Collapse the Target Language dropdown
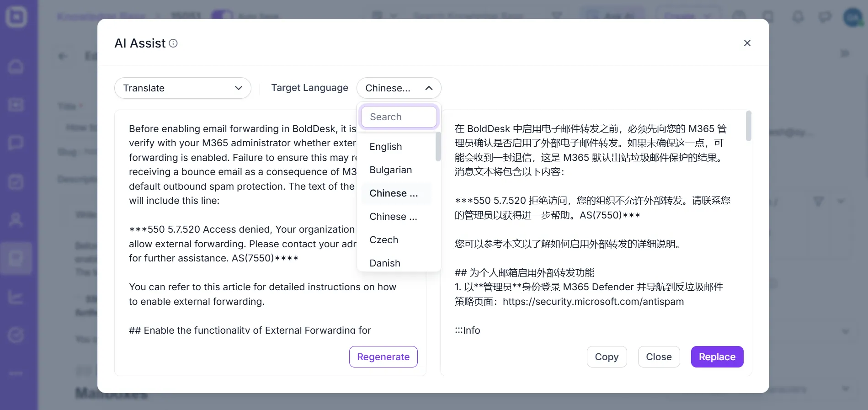The height and width of the screenshot is (410, 868). (399, 88)
